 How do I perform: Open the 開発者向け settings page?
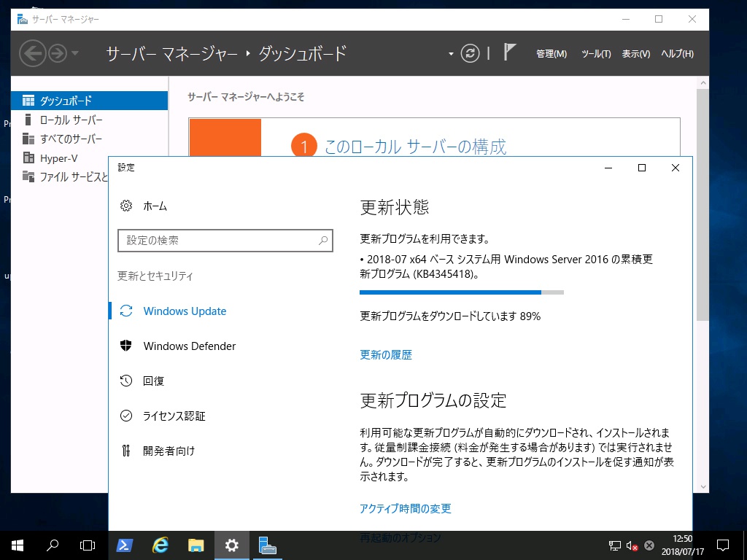[169, 451]
